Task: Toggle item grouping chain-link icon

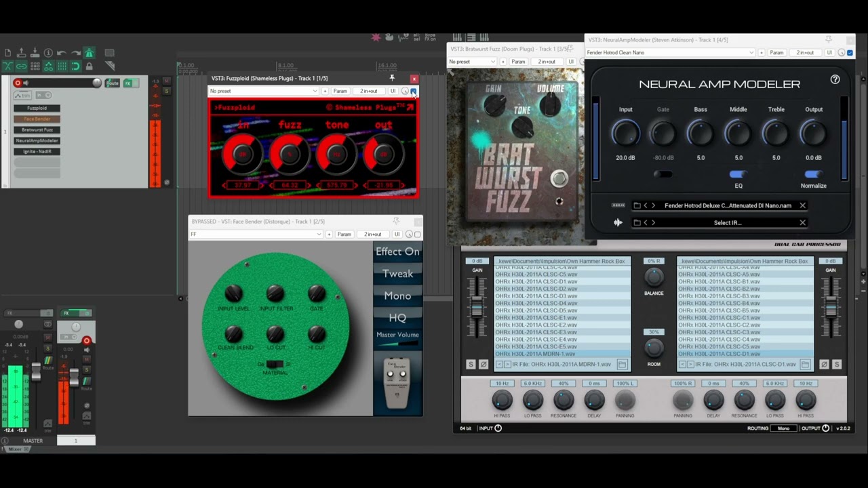Action: [21, 66]
